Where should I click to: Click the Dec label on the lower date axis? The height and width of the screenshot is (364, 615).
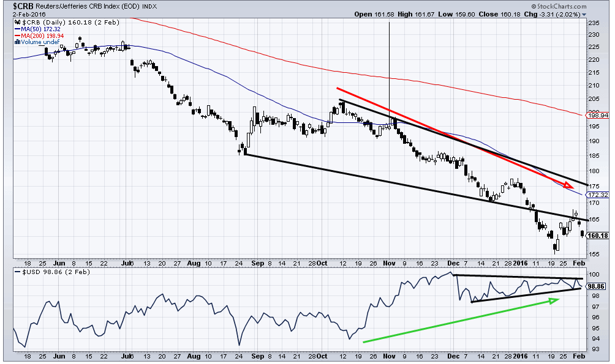(x=453, y=356)
